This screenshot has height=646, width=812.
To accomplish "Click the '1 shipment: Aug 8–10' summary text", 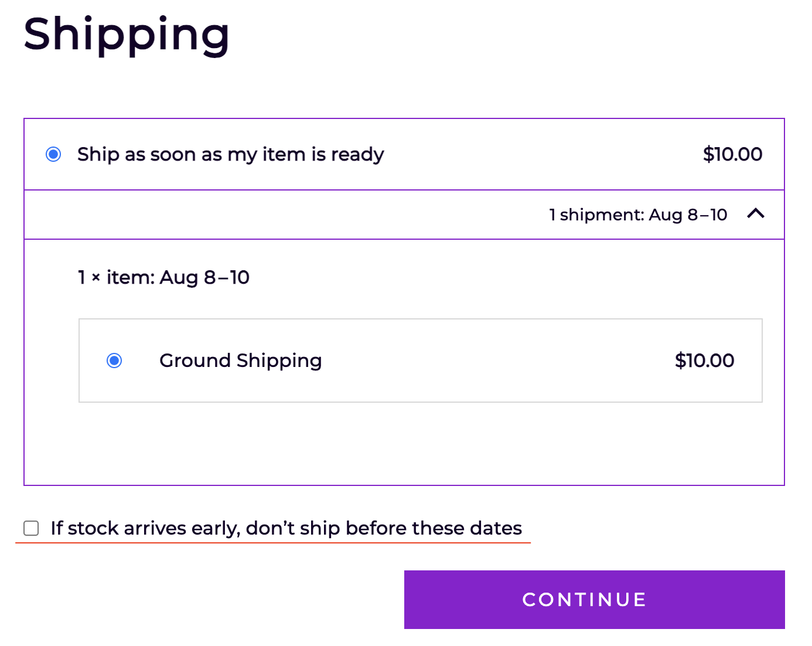I will (638, 215).
